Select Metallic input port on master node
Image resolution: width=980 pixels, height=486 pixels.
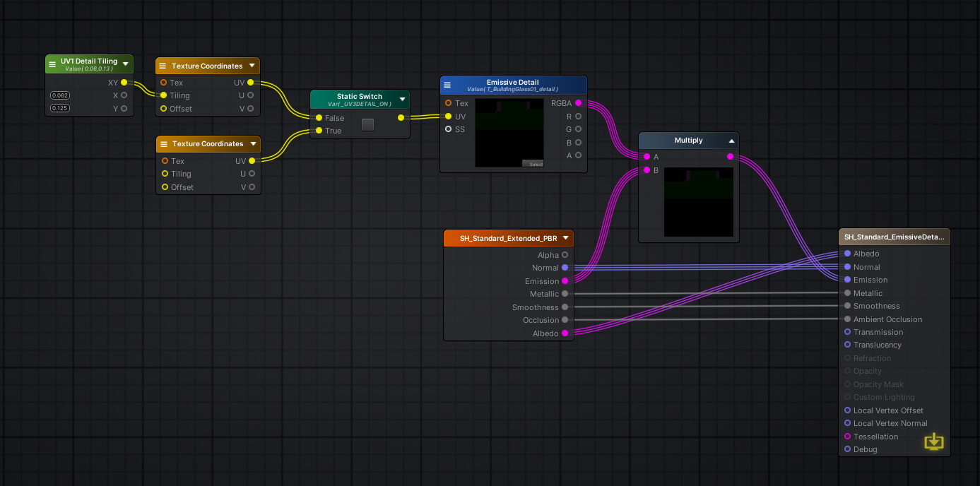coord(847,293)
